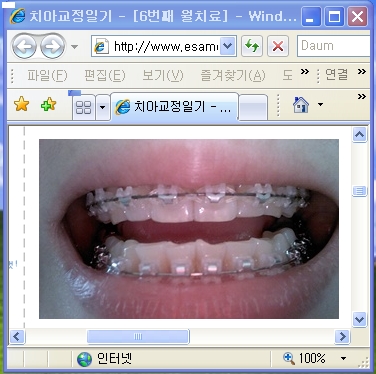This screenshot has width=376, height=374.
Task: Open the 파일(F) menu
Action: (47, 75)
